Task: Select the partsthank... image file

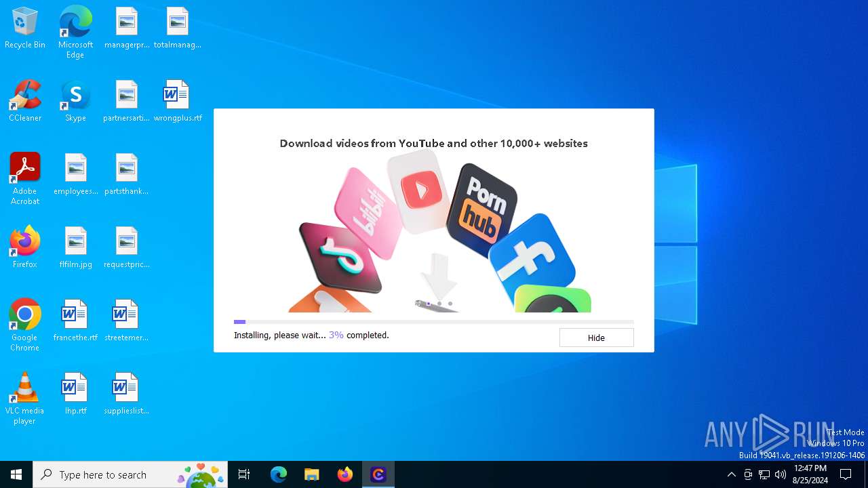Action: tap(127, 174)
